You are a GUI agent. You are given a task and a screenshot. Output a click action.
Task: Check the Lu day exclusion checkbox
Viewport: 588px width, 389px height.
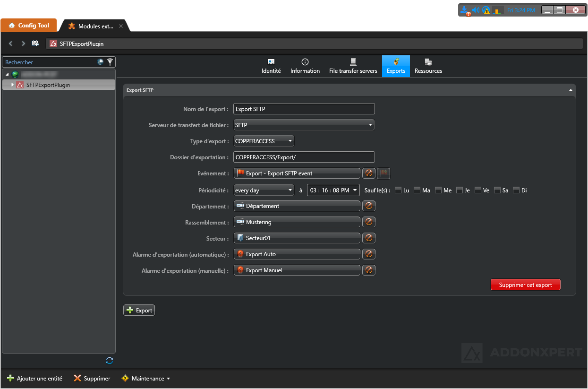(x=398, y=190)
